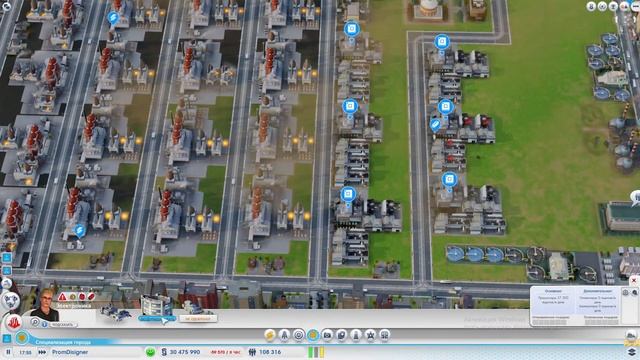Open the tall tower toolbar menu

356,335
